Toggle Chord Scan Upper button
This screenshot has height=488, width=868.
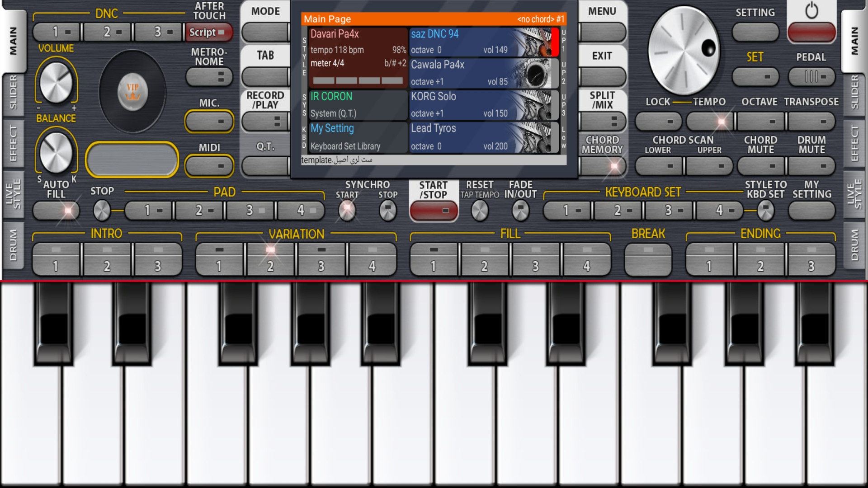pos(709,166)
